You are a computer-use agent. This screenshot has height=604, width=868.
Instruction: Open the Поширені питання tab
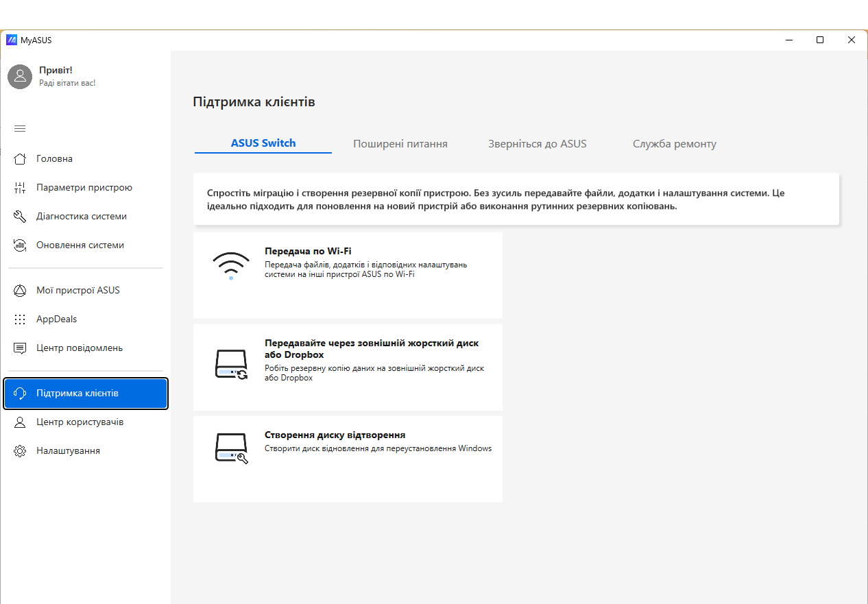coord(400,144)
